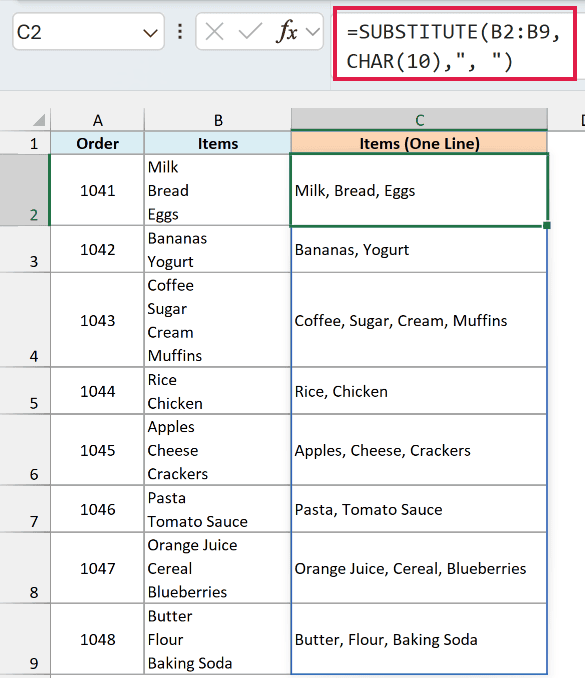Open the Insert Function fx button
585x678 pixels.
[287, 32]
